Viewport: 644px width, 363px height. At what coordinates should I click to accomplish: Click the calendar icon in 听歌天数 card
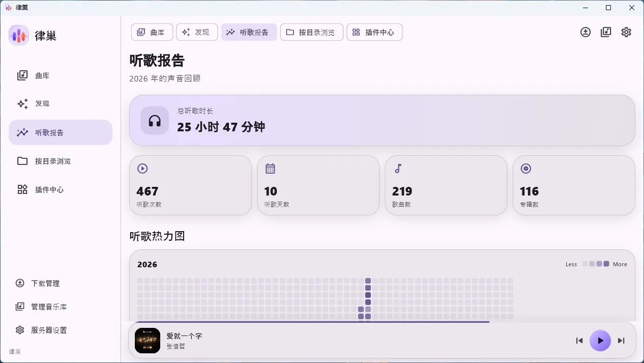point(270,169)
